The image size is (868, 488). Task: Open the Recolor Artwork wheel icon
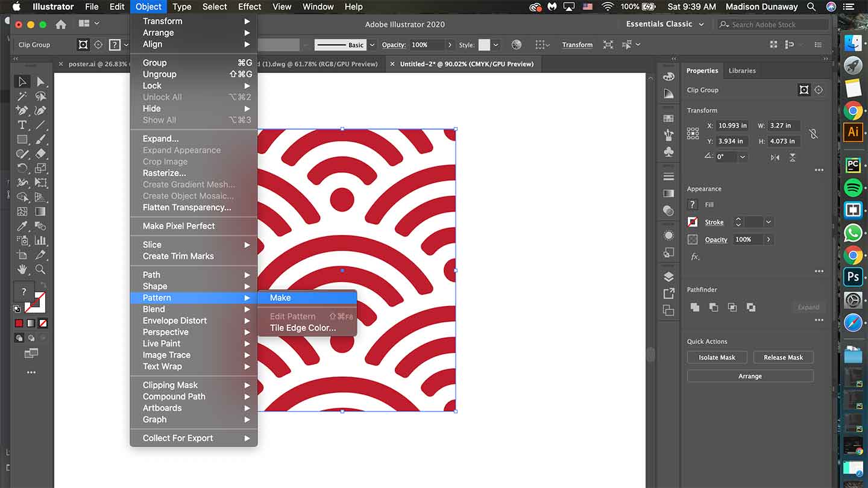pos(517,45)
